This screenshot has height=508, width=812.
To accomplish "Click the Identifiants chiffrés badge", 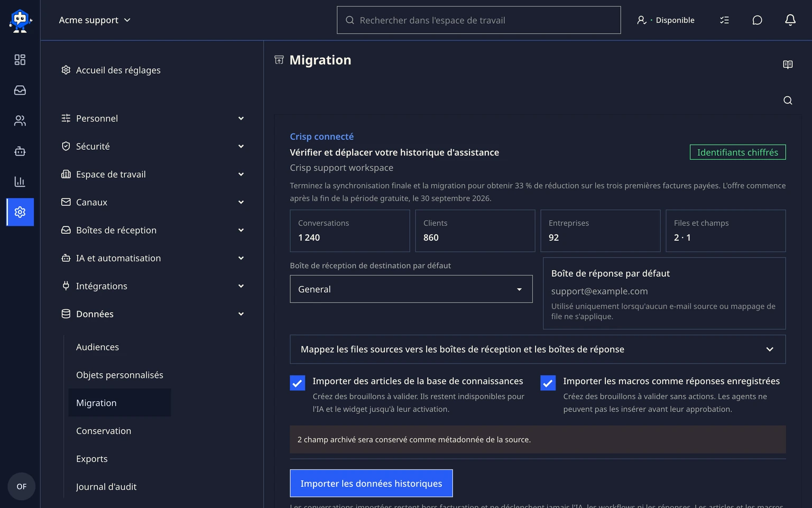I will click(x=737, y=152).
